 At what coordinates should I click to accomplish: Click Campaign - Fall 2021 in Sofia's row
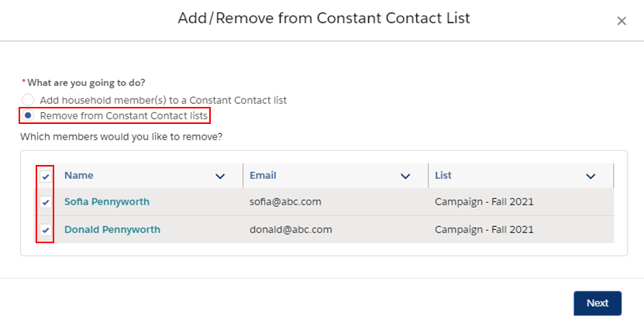[484, 201]
